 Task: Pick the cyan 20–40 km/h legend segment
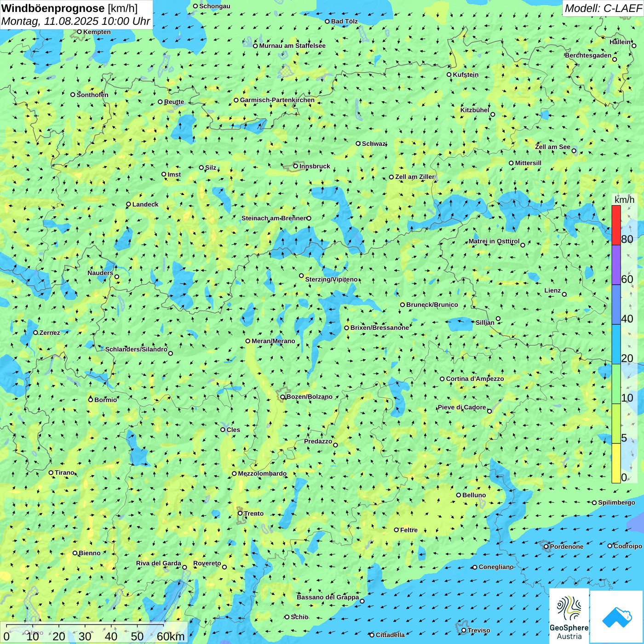pyautogui.click(x=616, y=345)
